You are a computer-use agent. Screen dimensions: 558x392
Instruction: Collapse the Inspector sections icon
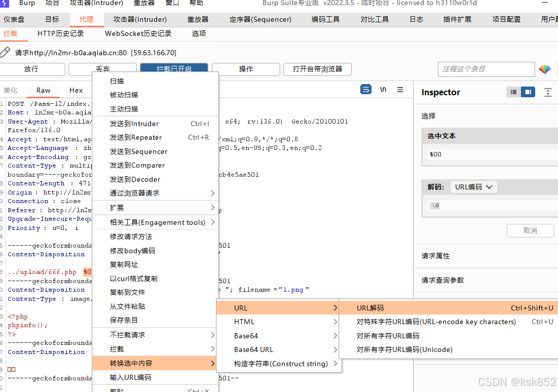548,93
